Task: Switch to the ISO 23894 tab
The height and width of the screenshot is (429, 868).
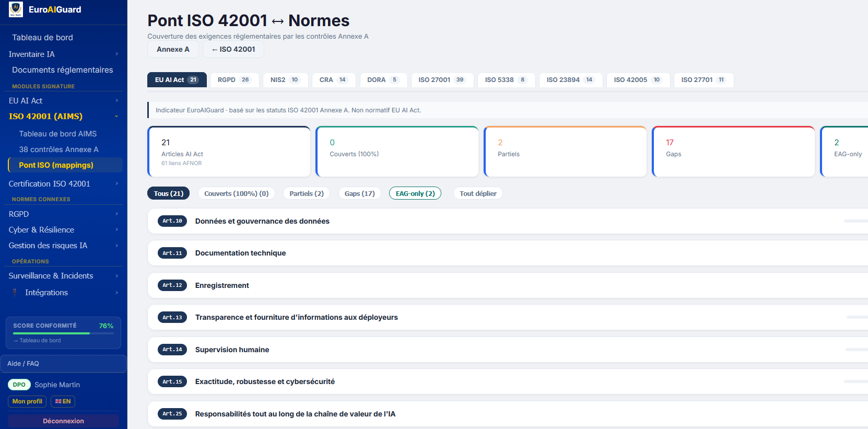Action: pyautogui.click(x=571, y=80)
